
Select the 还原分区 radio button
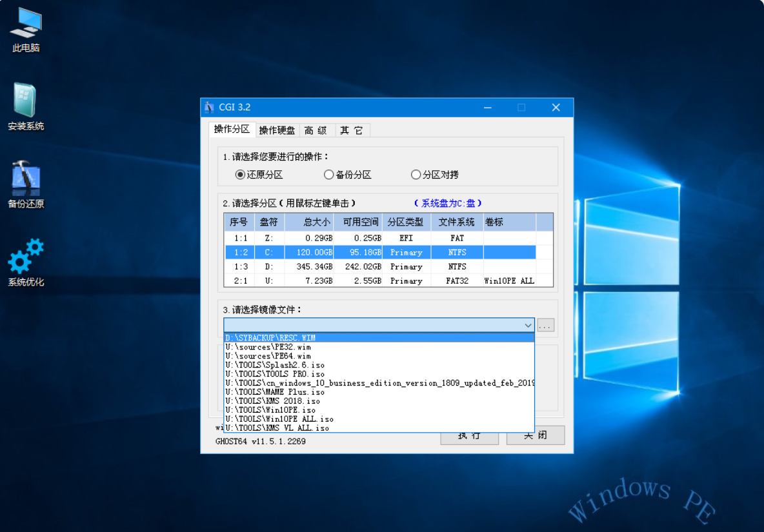pyautogui.click(x=240, y=175)
